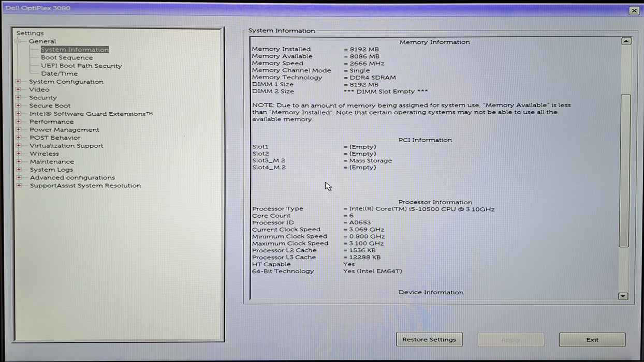Select System Information in the tree
Image resolution: width=644 pixels, height=362 pixels.
[75, 50]
